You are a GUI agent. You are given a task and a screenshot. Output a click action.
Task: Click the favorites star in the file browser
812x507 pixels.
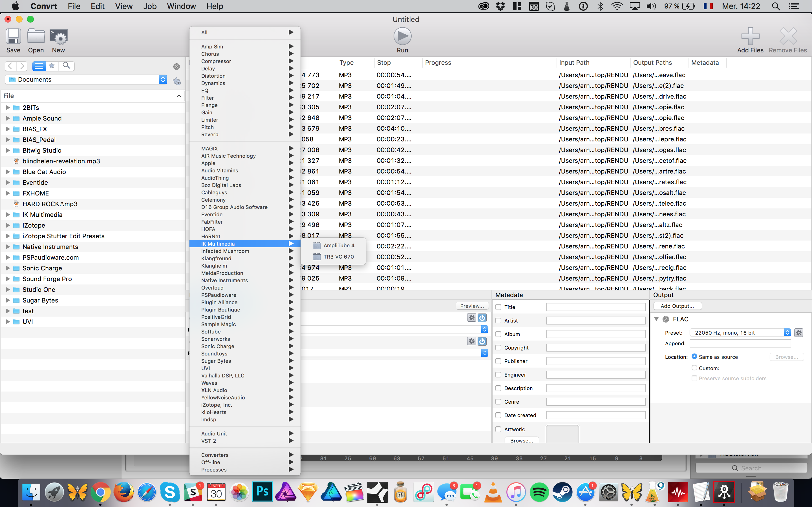[x=52, y=66]
